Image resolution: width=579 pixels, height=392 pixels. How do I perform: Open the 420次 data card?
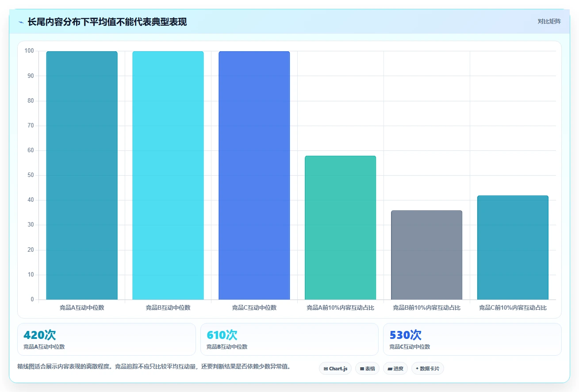click(x=107, y=339)
